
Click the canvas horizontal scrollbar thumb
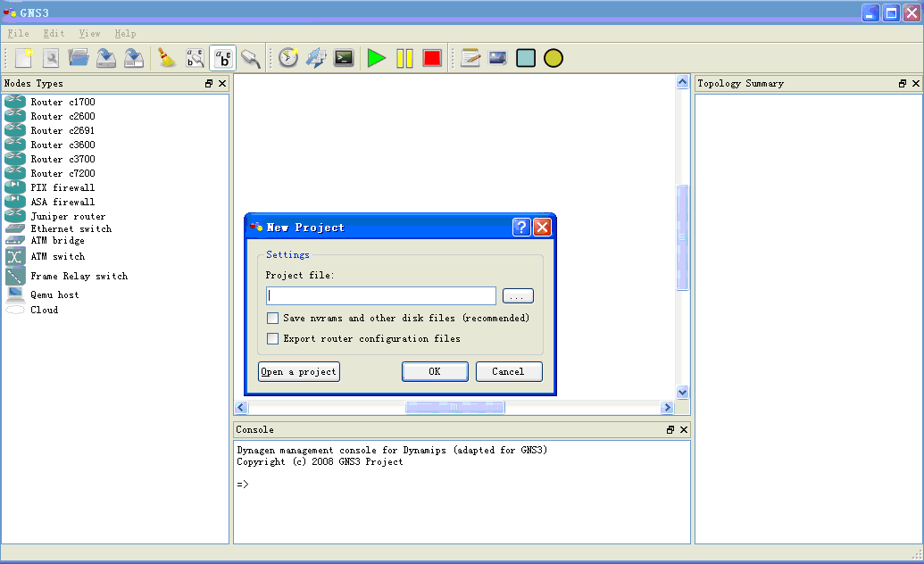tap(454, 407)
